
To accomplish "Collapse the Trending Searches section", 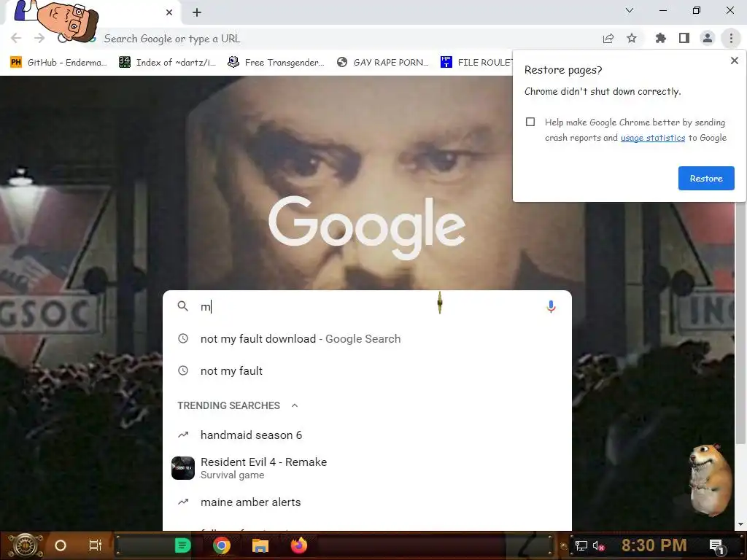I will coord(295,405).
